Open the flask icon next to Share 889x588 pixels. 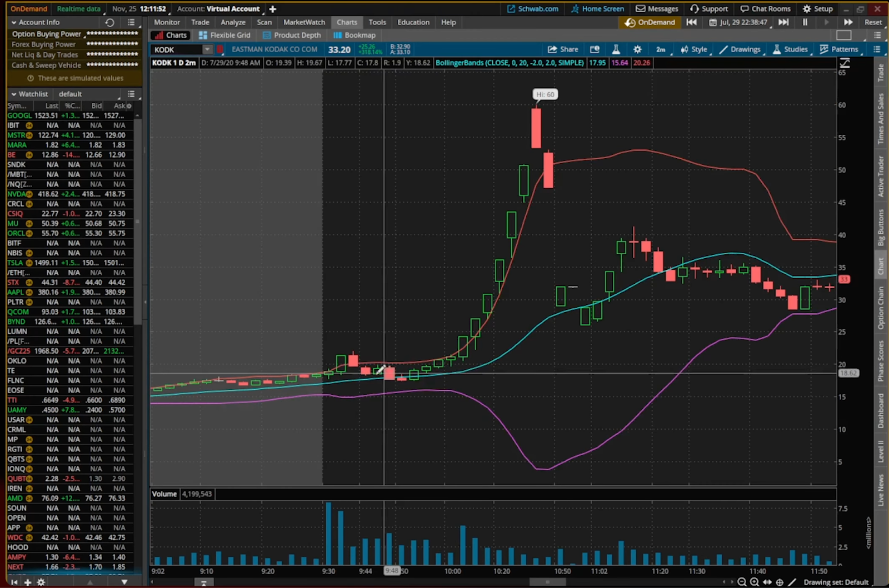[x=616, y=49]
